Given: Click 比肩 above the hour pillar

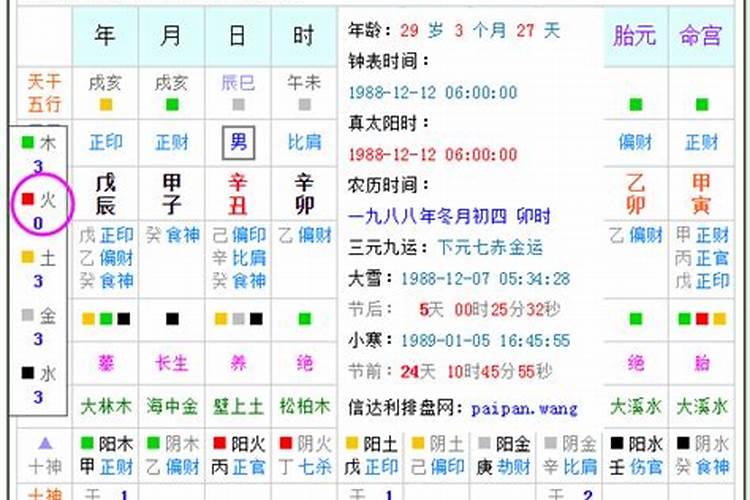Looking at the screenshot, I should pos(304,143).
